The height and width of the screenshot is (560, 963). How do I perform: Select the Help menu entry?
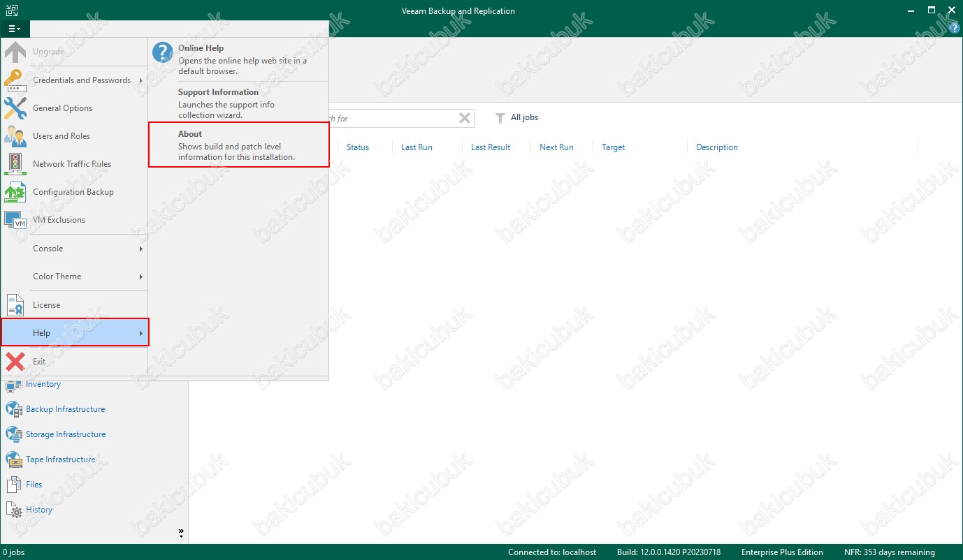click(75, 333)
